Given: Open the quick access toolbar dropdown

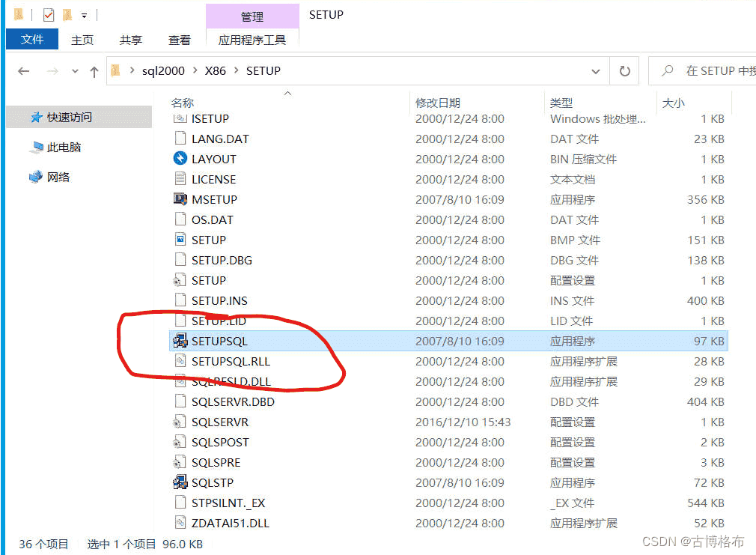Looking at the screenshot, I should [85, 15].
